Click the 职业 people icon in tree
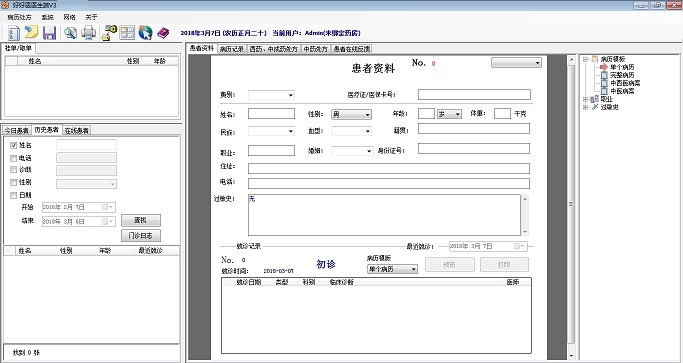This screenshot has width=683, height=363. pyautogui.click(x=595, y=99)
